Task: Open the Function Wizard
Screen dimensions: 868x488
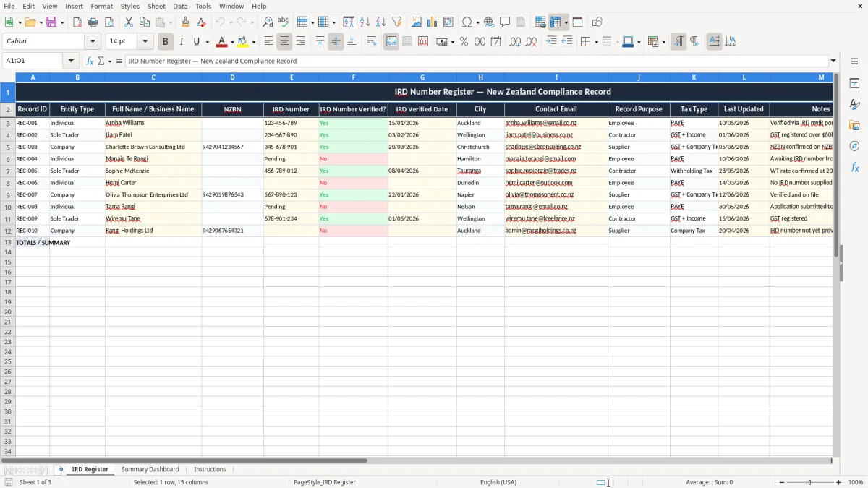Action: 90,61
